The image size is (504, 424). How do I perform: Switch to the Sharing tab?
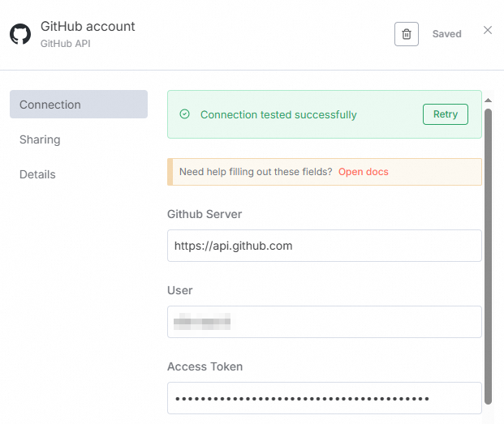pyautogui.click(x=40, y=139)
